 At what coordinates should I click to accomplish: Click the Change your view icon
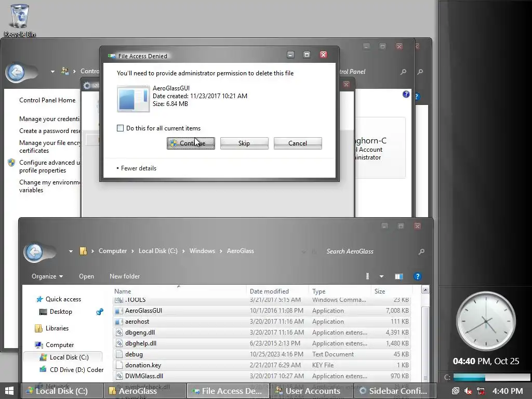pyautogui.click(x=367, y=276)
